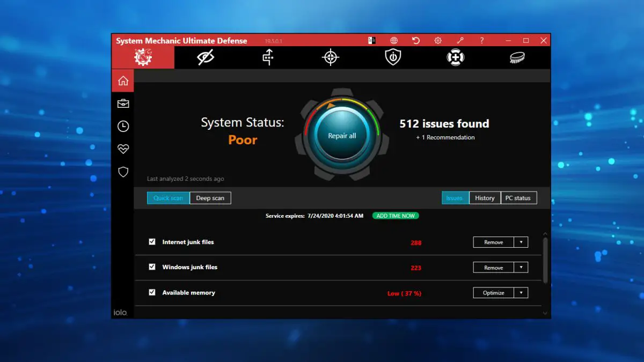Screen dimensions: 644x362
Task: Select the History tab
Action: tap(485, 198)
